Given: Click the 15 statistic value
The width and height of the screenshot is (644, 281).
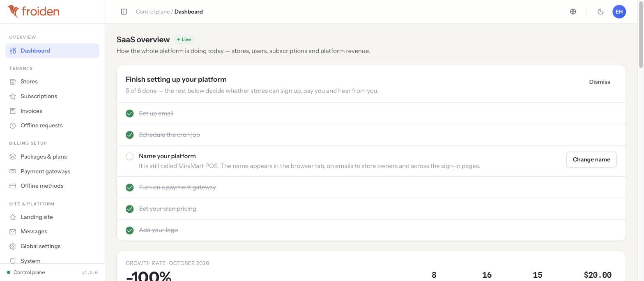Looking at the screenshot, I should (x=537, y=275).
